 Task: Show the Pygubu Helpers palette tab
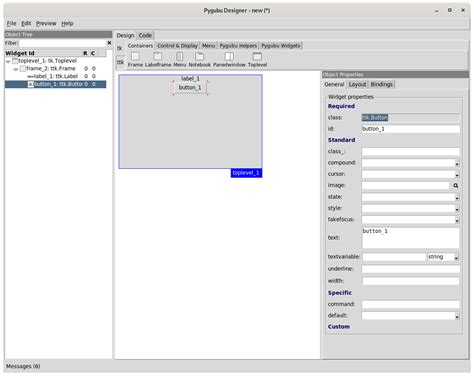click(x=238, y=46)
